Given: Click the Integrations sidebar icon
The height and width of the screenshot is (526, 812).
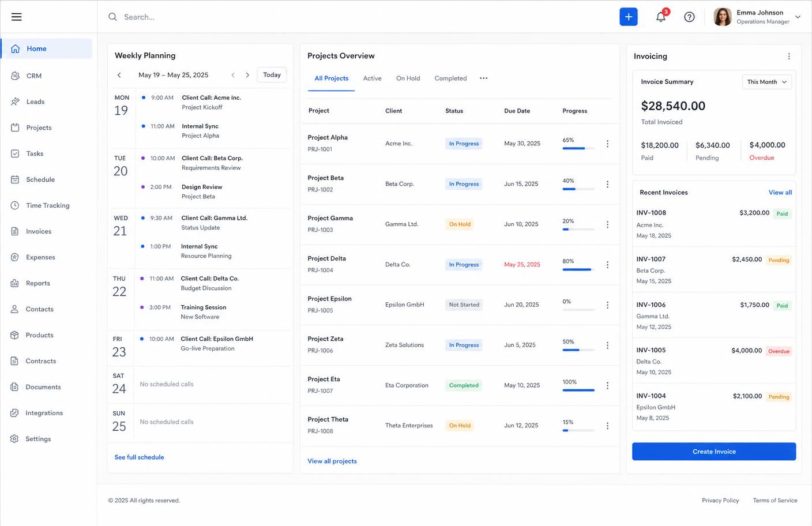Looking at the screenshot, I should (x=15, y=413).
